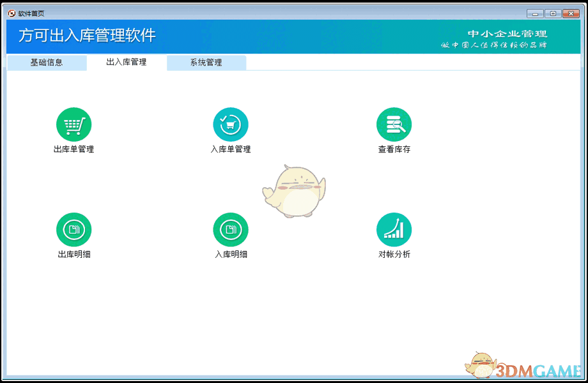Click the 出库单管理 text label
Screen dimensions: 588x383
pyautogui.click(x=73, y=151)
